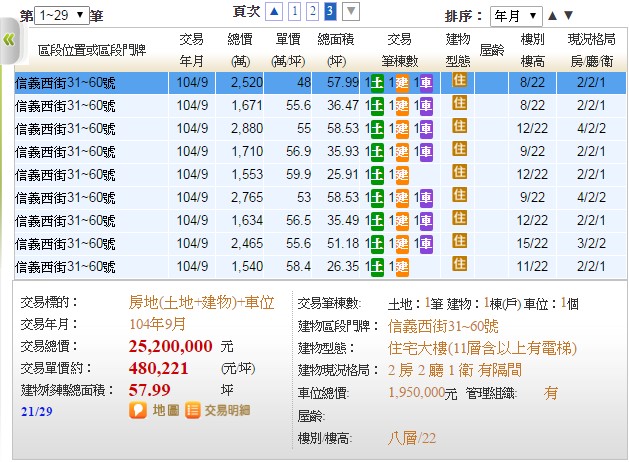Click the 25.91 area cell
629x462 pixels.
(x=335, y=175)
